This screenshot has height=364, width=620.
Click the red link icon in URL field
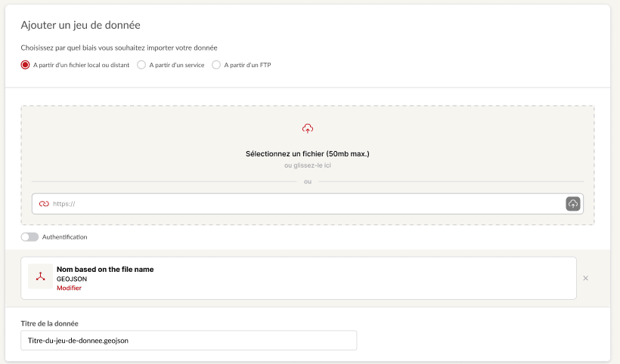tap(44, 204)
